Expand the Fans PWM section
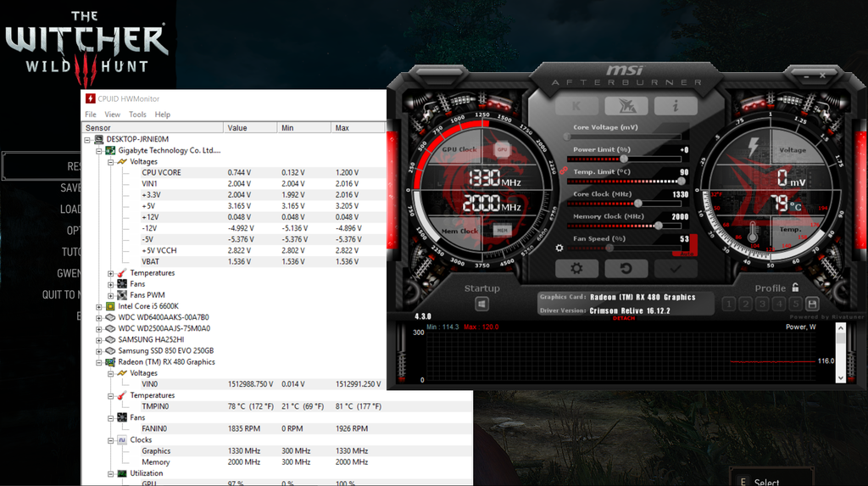Image resolution: width=868 pixels, height=486 pixels. coord(111,295)
